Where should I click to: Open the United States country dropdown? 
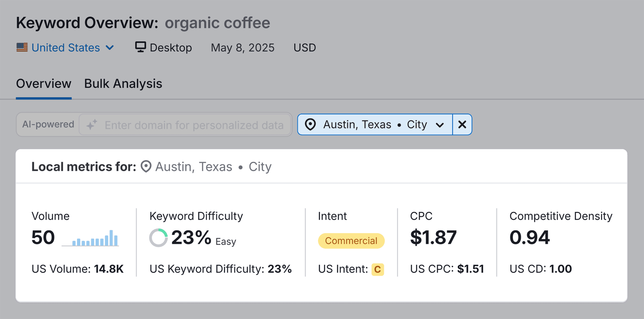(x=109, y=48)
